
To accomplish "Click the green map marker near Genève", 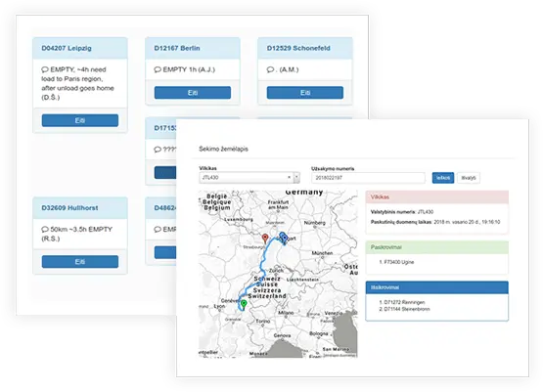I will tap(244, 304).
